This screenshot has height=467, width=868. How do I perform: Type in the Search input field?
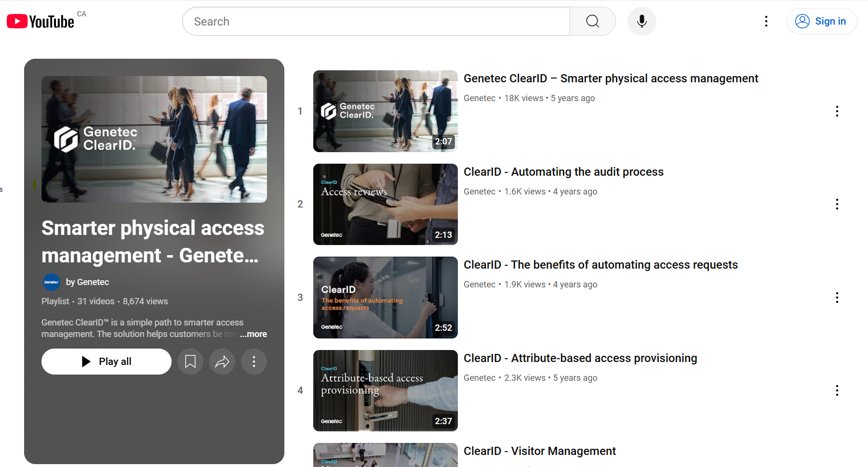pos(376,21)
